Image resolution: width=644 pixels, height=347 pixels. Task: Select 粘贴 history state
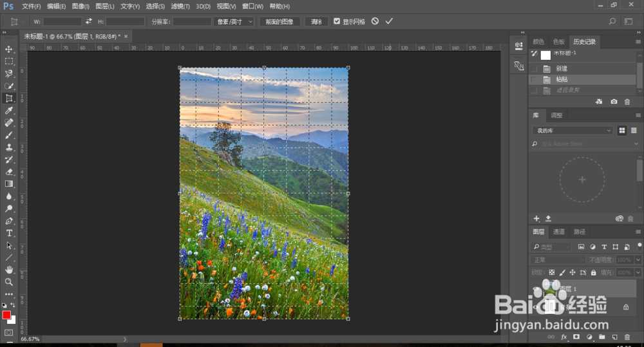582,79
